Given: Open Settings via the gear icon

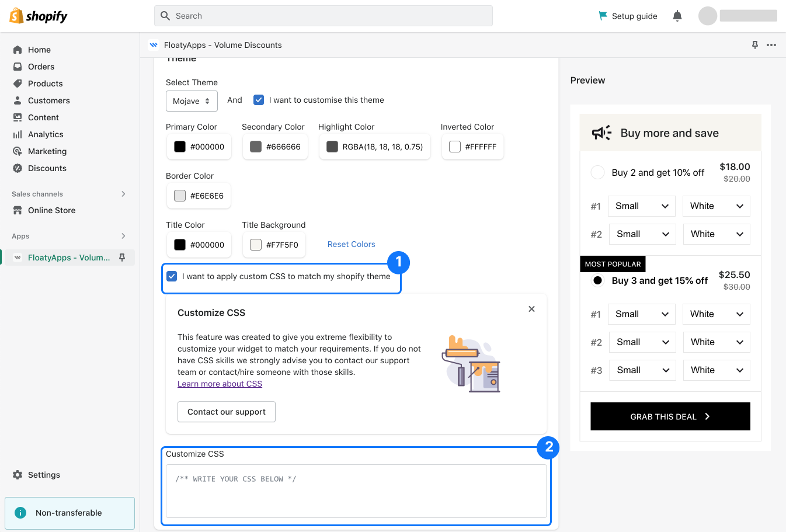Looking at the screenshot, I should coord(18,475).
